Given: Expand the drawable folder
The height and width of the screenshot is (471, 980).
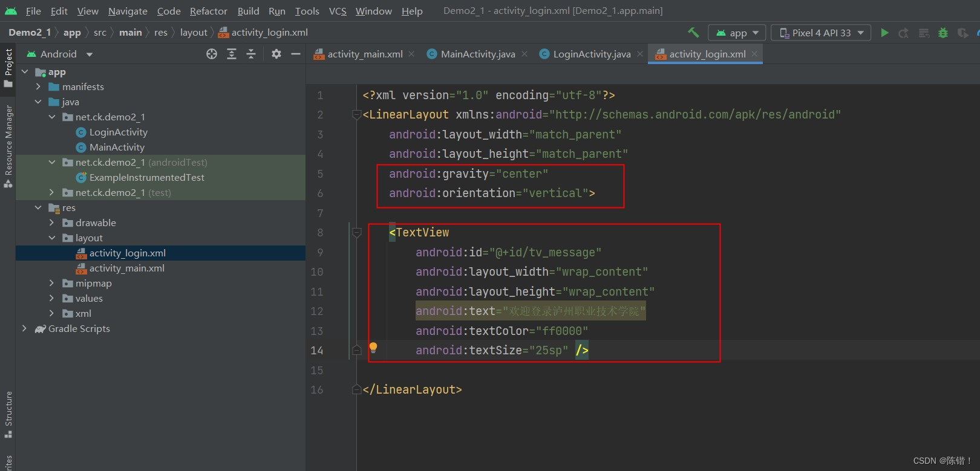Looking at the screenshot, I should 51,223.
